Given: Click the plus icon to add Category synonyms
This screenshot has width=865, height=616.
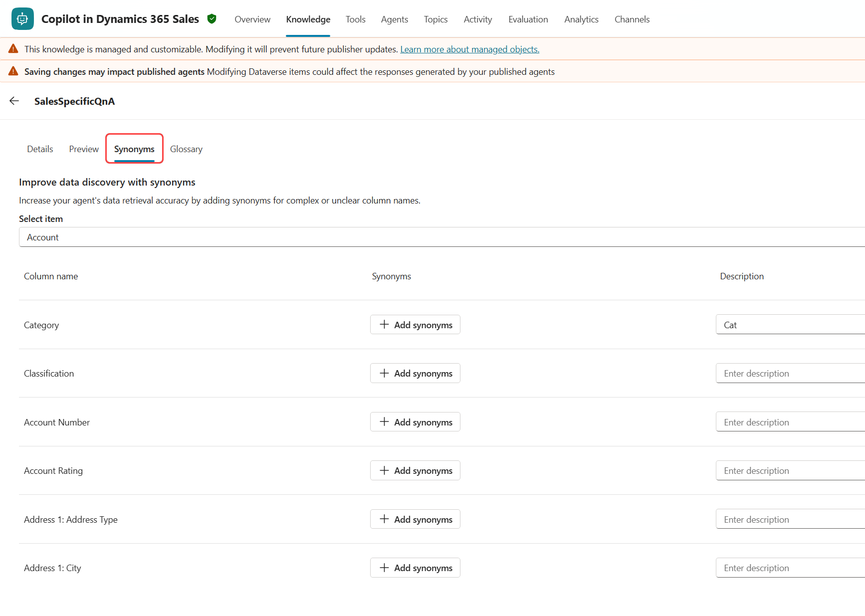Looking at the screenshot, I should click(x=384, y=324).
